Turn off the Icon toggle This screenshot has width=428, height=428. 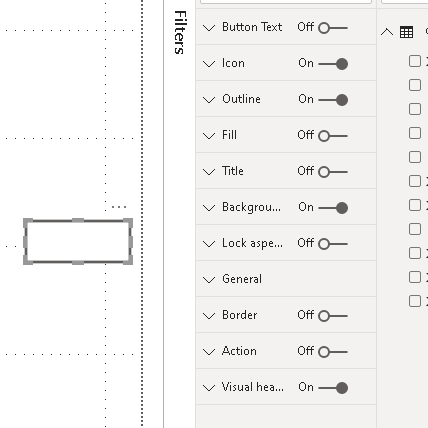point(333,64)
